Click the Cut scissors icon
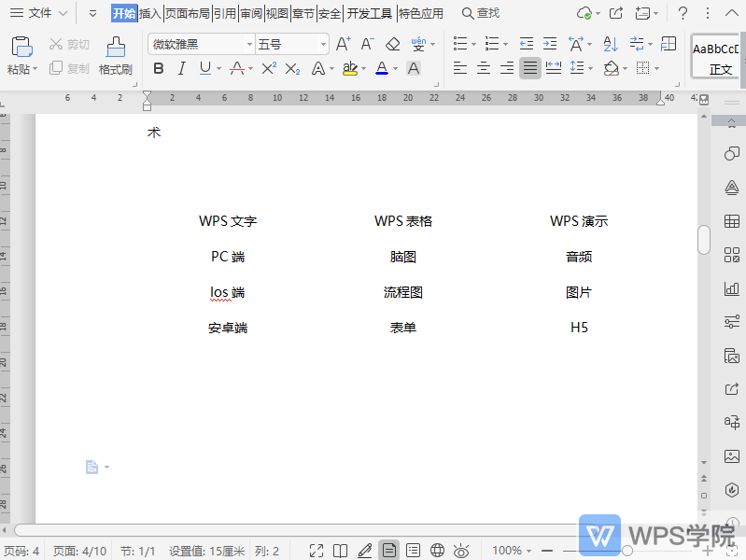This screenshot has width=746, height=560. [56, 44]
